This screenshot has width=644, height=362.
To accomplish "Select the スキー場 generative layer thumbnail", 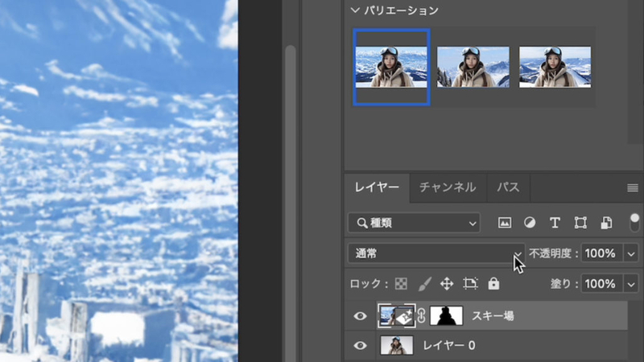I will click(x=397, y=315).
